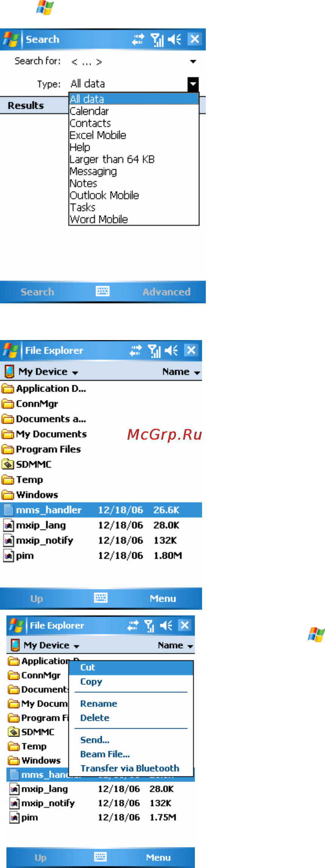Pick 'Excel Mobile' in the Type list
This screenshot has width=325, height=868.
tap(134, 135)
